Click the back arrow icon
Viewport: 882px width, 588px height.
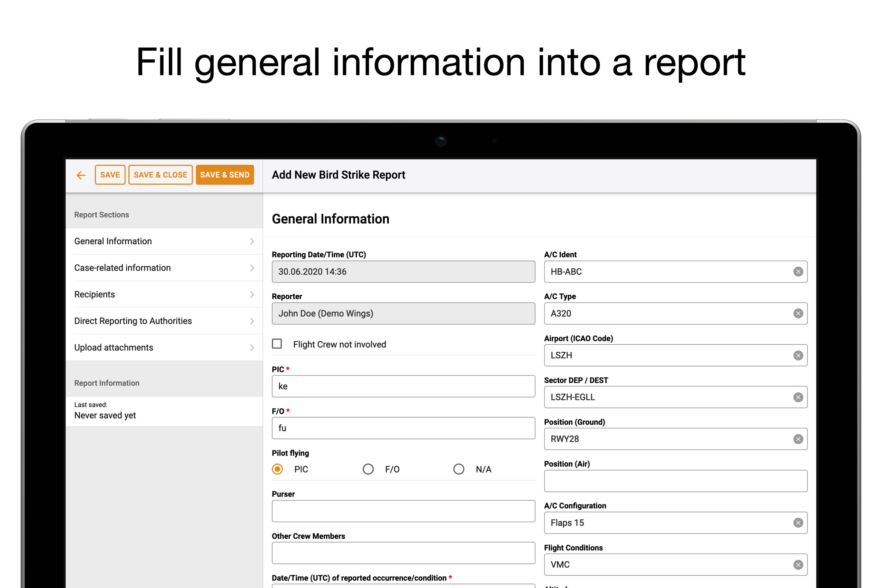click(81, 175)
